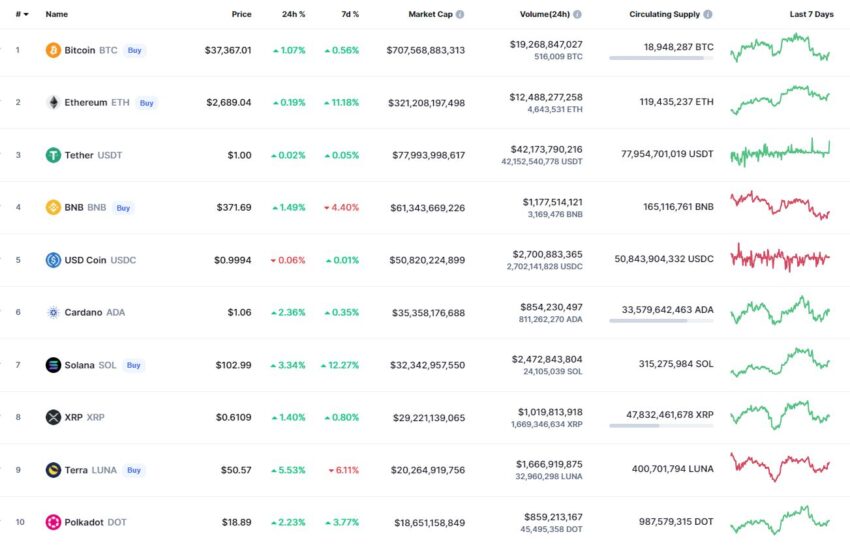This screenshot has height=547, width=850.
Task: Open the Volume(24h) info icon
Action: (577, 14)
